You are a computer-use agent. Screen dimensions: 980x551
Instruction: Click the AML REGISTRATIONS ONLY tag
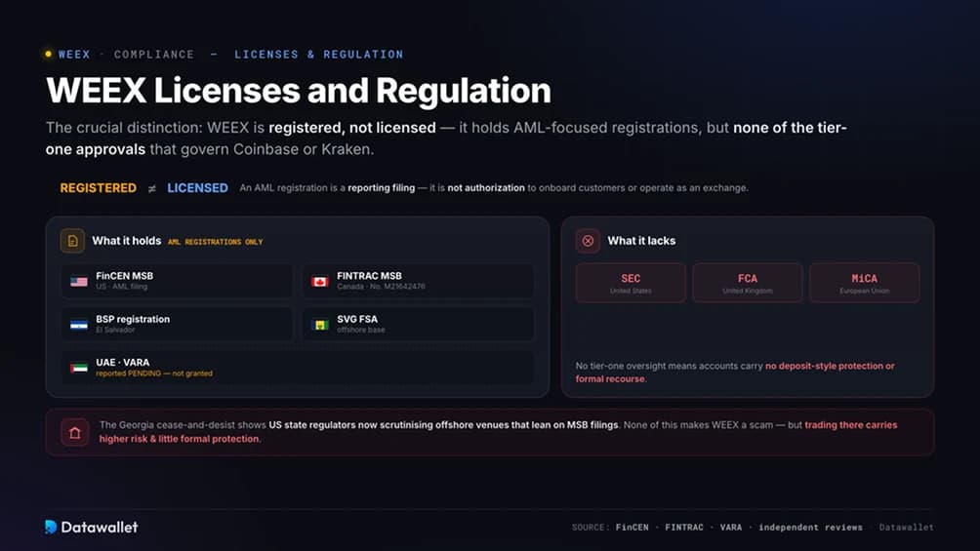(x=215, y=242)
